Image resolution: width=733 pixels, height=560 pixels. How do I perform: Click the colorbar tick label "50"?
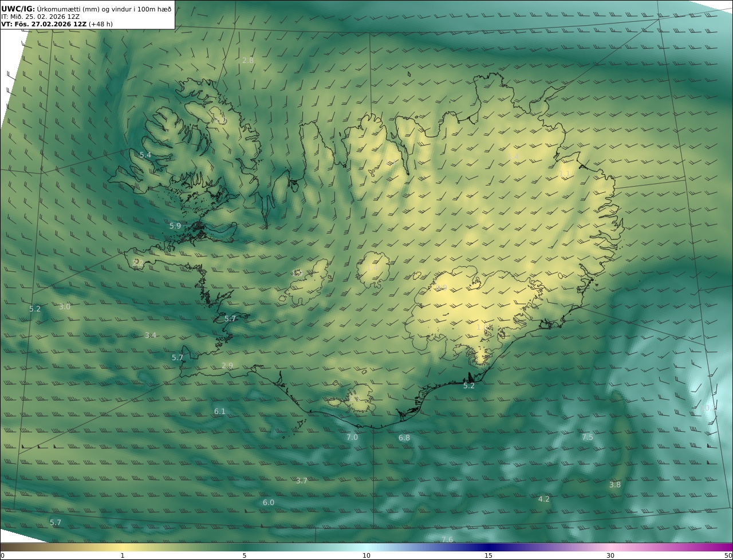pyautogui.click(x=728, y=556)
